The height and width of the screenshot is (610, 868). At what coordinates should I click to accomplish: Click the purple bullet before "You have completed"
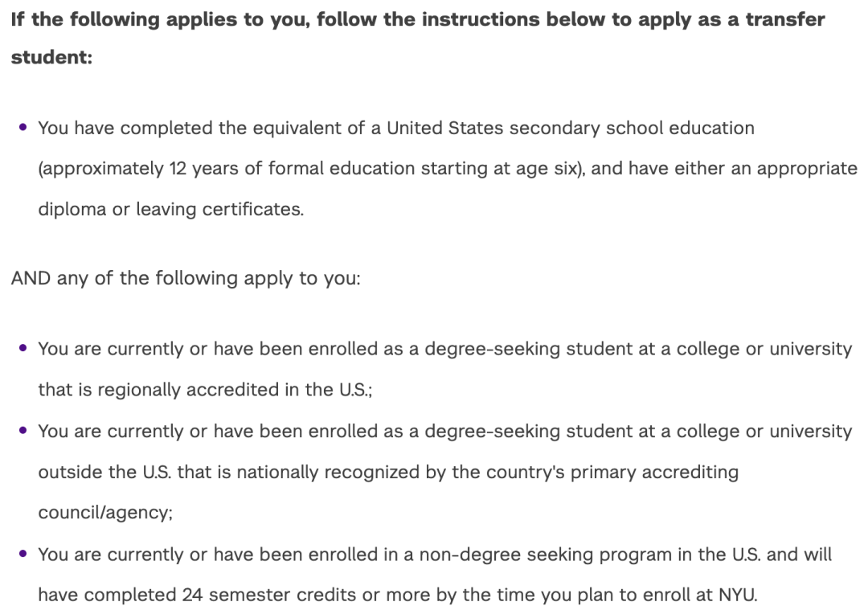pyautogui.click(x=23, y=127)
